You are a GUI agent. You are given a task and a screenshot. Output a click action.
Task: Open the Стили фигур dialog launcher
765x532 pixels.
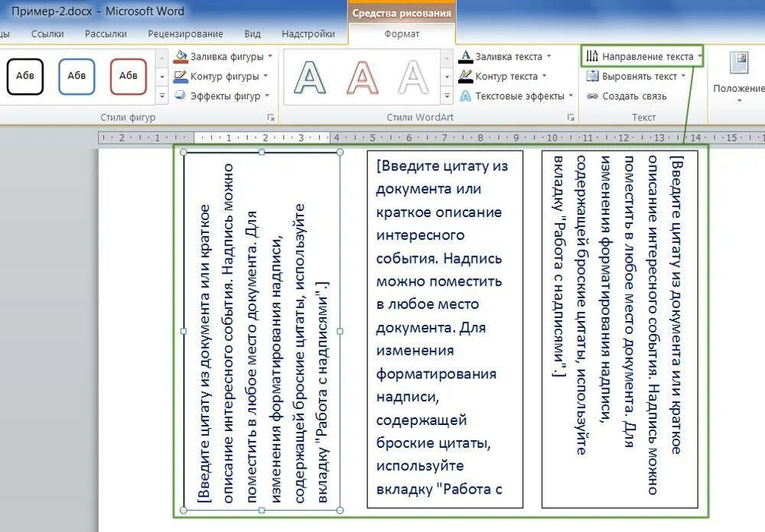(271, 118)
